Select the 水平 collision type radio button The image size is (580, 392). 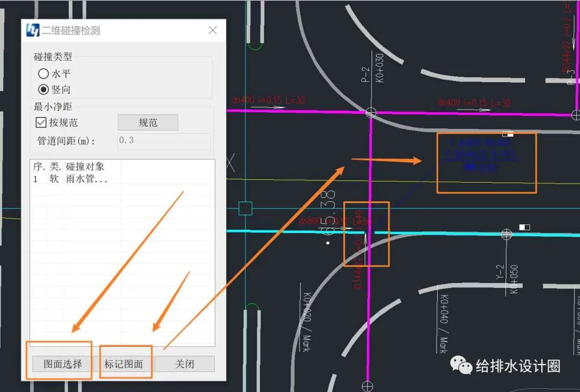coord(44,74)
